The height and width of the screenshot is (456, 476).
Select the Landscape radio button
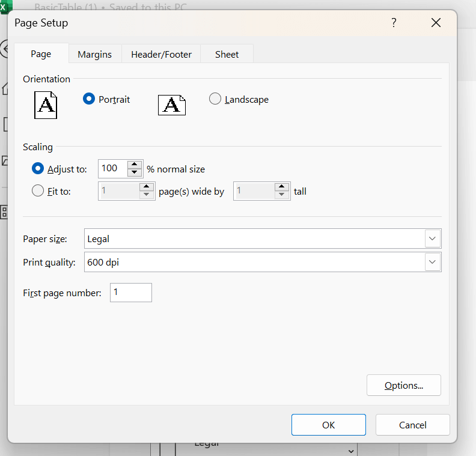pos(215,99)
